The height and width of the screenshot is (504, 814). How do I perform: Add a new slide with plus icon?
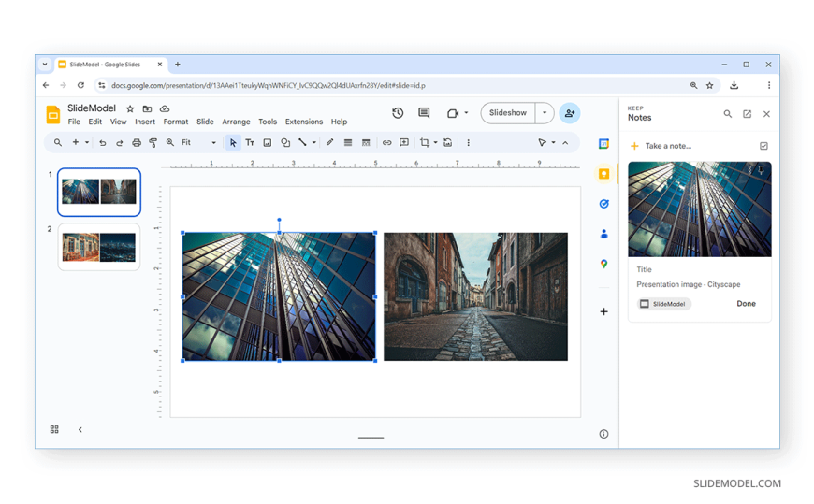point(75,142)
